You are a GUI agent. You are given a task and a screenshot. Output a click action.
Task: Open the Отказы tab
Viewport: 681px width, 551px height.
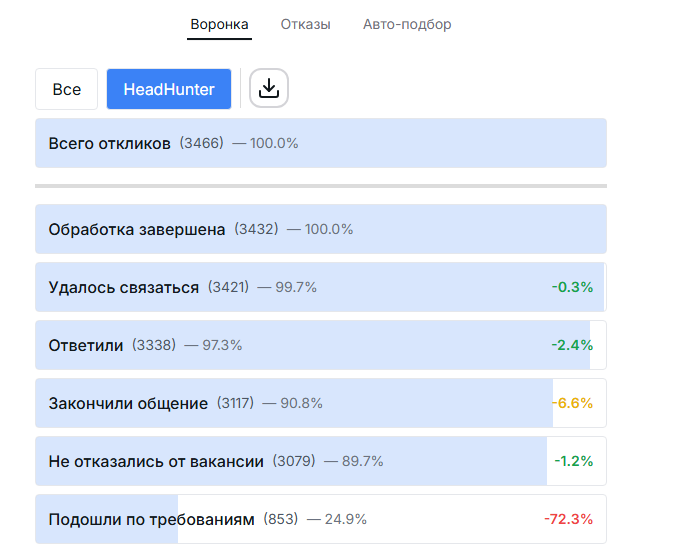coord(306,24)
